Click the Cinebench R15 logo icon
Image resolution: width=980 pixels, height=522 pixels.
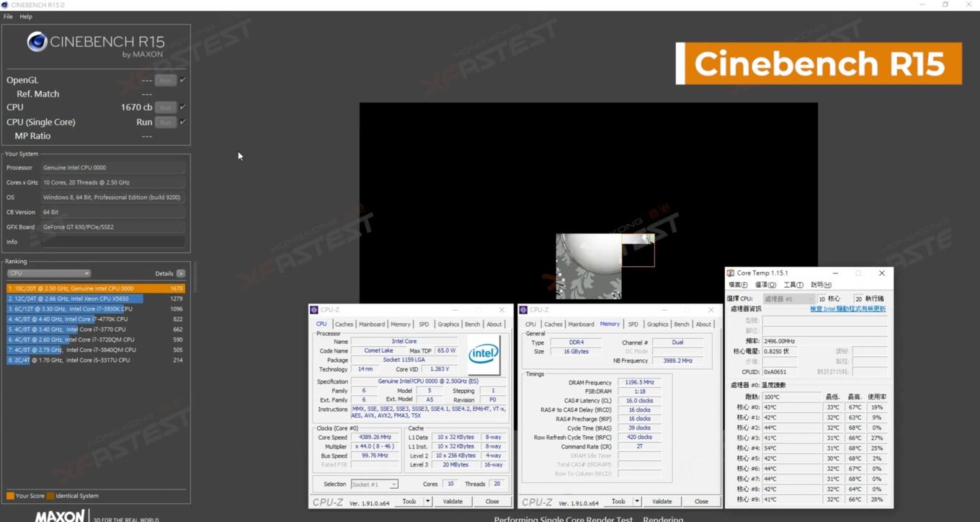[37, 42]
